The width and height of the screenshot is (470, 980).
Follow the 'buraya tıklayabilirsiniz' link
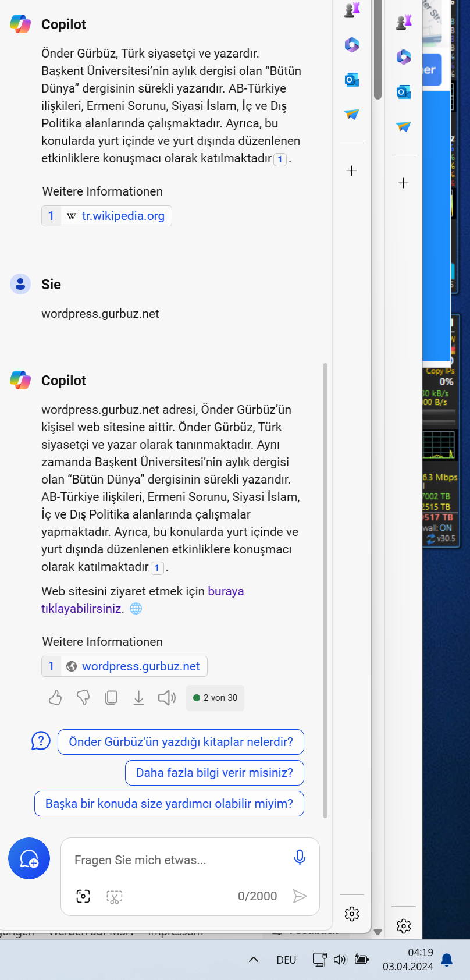[x=143, y=600]
